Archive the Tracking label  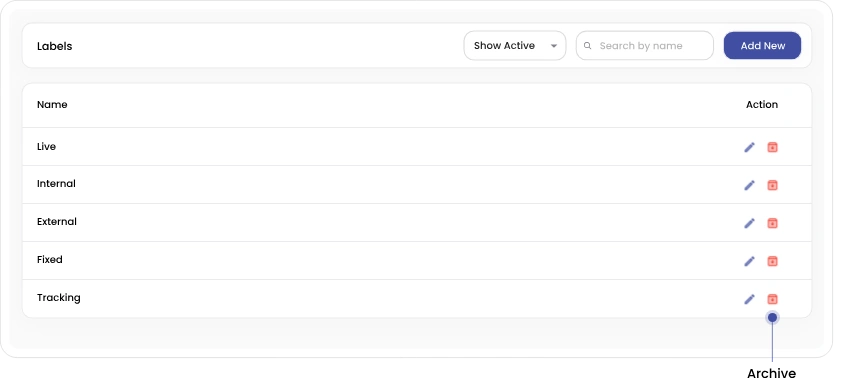(x=772, y=299)
